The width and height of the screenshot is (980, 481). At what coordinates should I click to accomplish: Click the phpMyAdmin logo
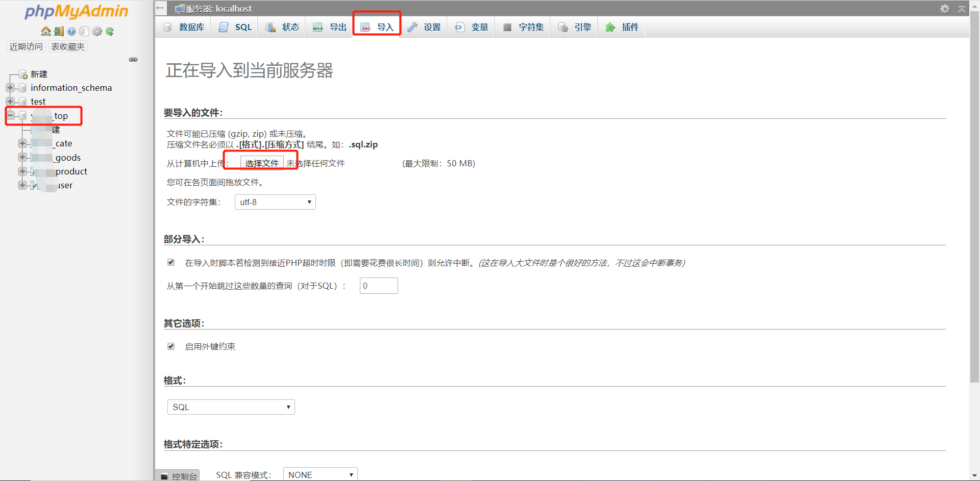click(x=77, y=11)
